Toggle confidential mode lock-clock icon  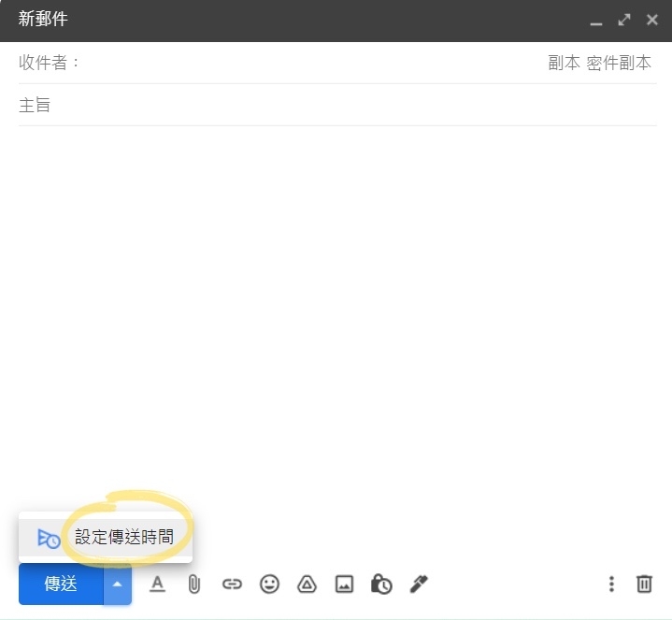click(x=381, y=584)
